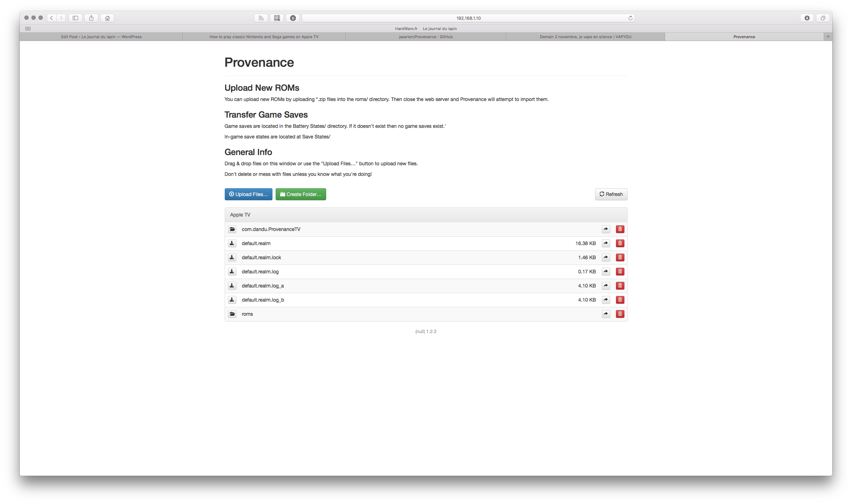Click the (null) 1.2.2 version footer
The width and height of the screenshot is (852, 504).
(426, 331)
